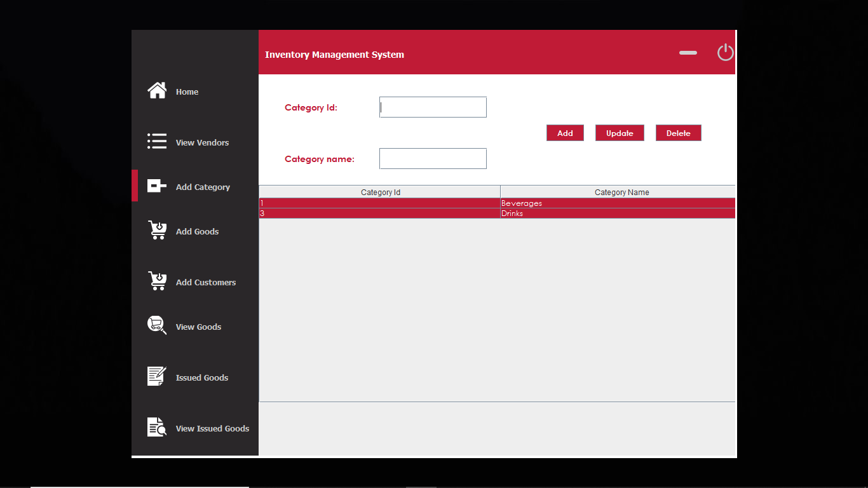Select the cell with Category Id 3
The width and height of the screenshot is (868, 488).
point(380,213)
